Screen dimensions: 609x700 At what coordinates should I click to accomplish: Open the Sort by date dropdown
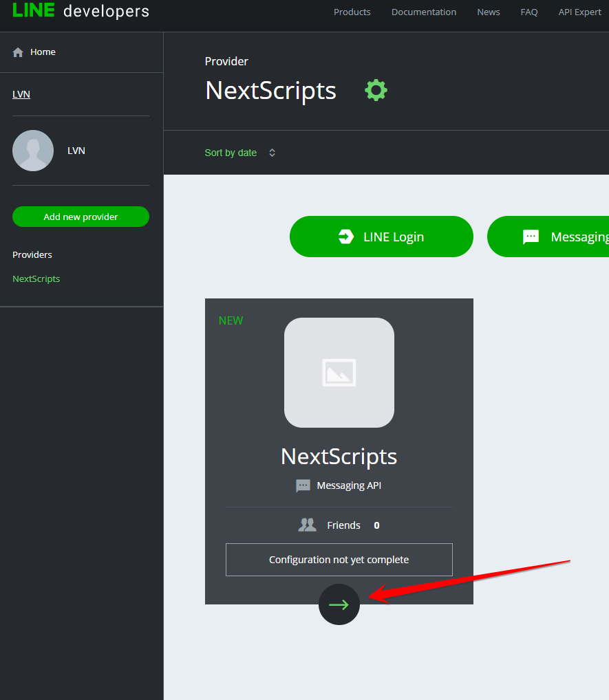[x=231, y=153]
